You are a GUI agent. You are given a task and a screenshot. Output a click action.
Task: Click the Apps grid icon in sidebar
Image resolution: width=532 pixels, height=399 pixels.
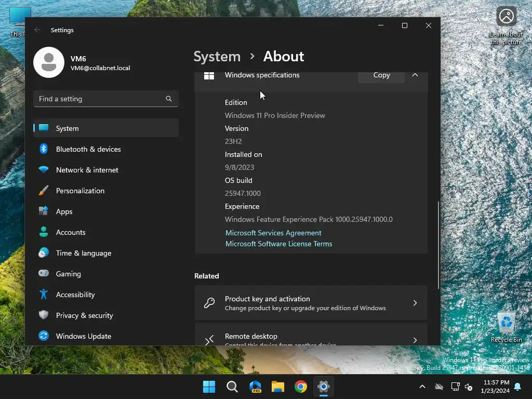(x=44, y=211)
